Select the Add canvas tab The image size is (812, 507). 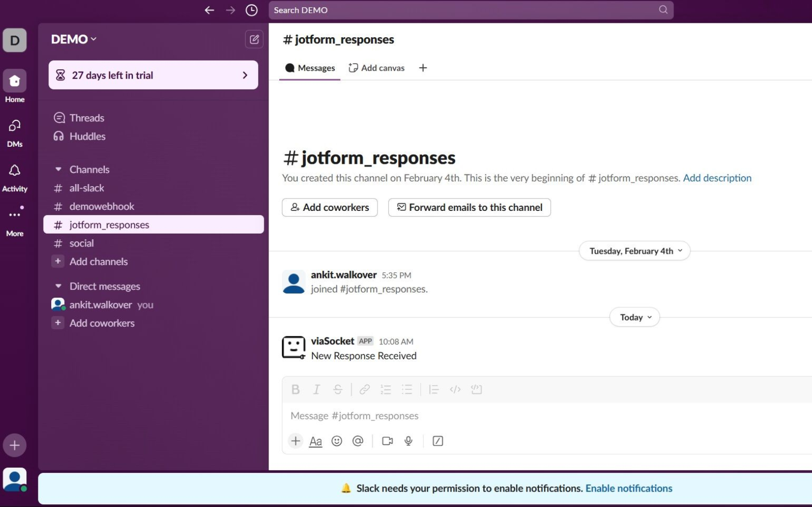tap(377, 68)
